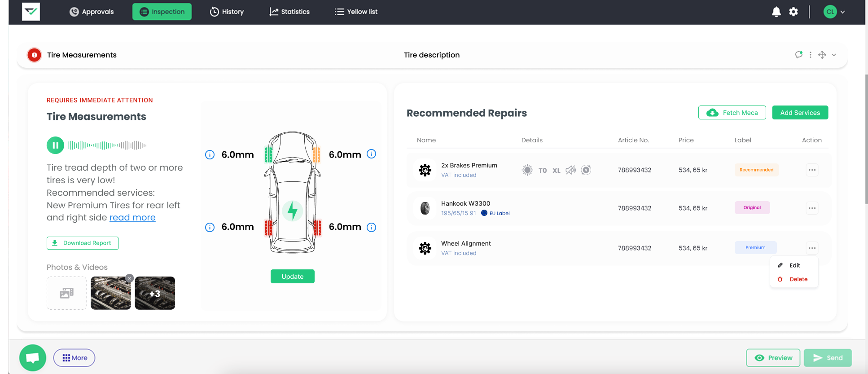Add photo via empty placeholder tile

point(66,293)
